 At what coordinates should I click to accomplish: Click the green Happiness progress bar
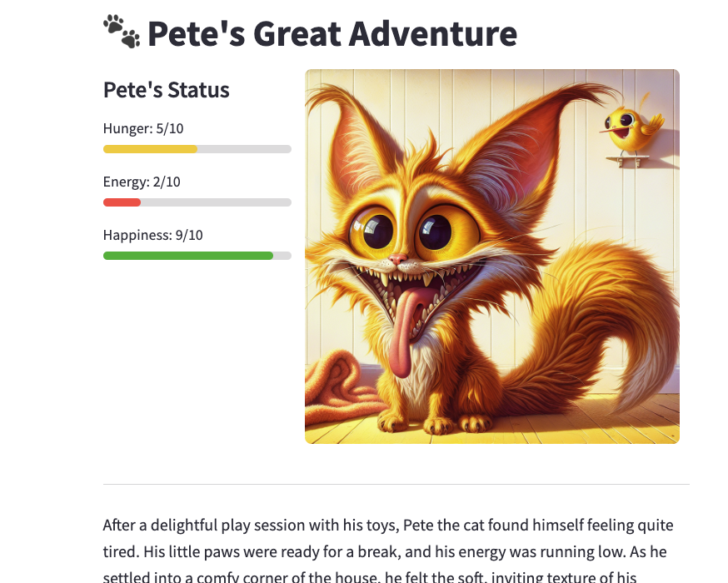tap(197, 256)
